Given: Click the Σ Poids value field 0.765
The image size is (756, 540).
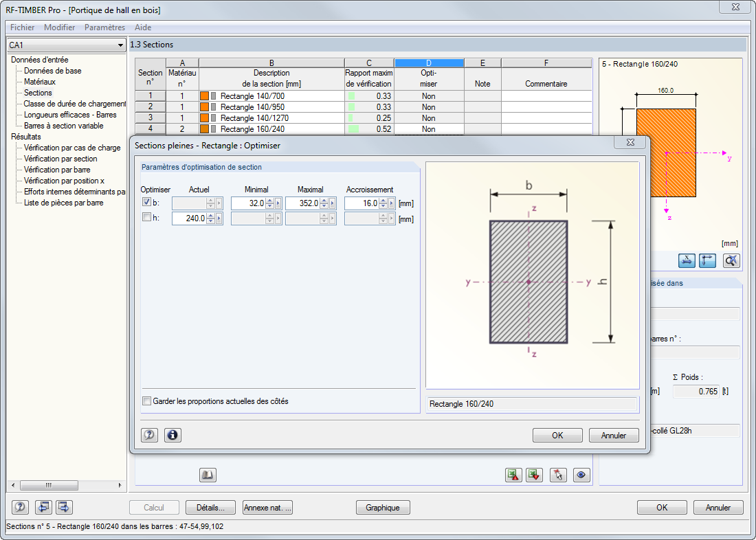Looking at the screenshot, I should [696, 392].
